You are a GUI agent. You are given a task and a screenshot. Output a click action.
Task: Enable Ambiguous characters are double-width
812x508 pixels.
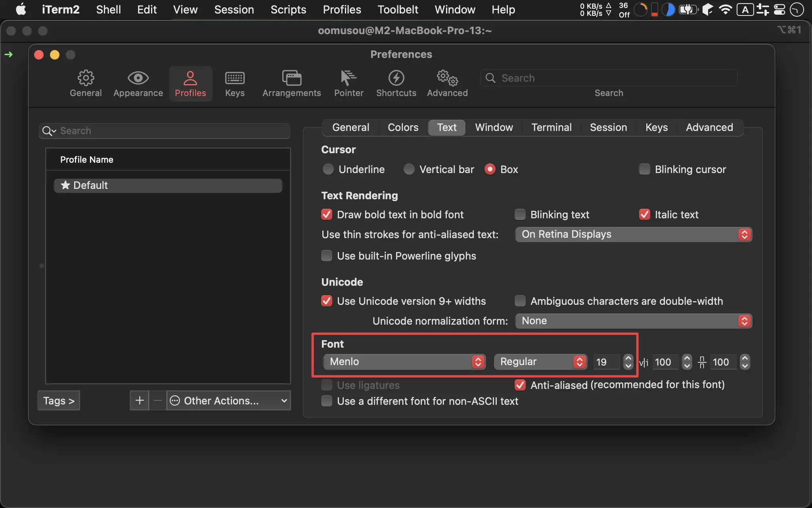[x=520, y=301]
